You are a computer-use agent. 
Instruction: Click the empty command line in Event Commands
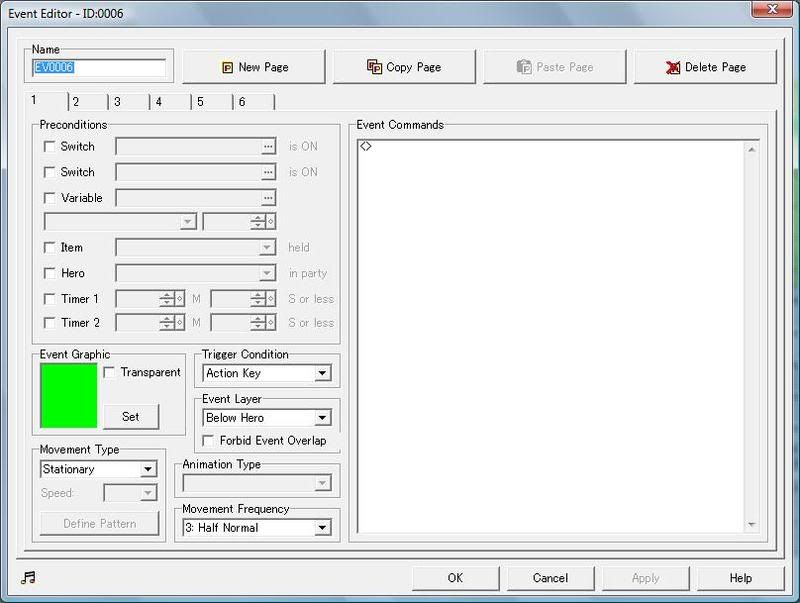(551, 146)
